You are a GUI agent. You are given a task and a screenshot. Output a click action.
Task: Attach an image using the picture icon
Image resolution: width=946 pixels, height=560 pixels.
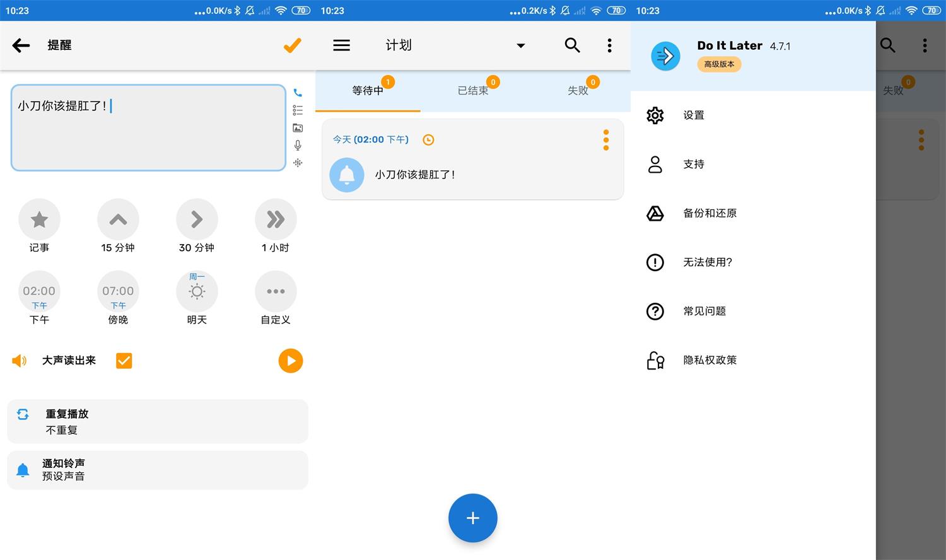(298, 127)
